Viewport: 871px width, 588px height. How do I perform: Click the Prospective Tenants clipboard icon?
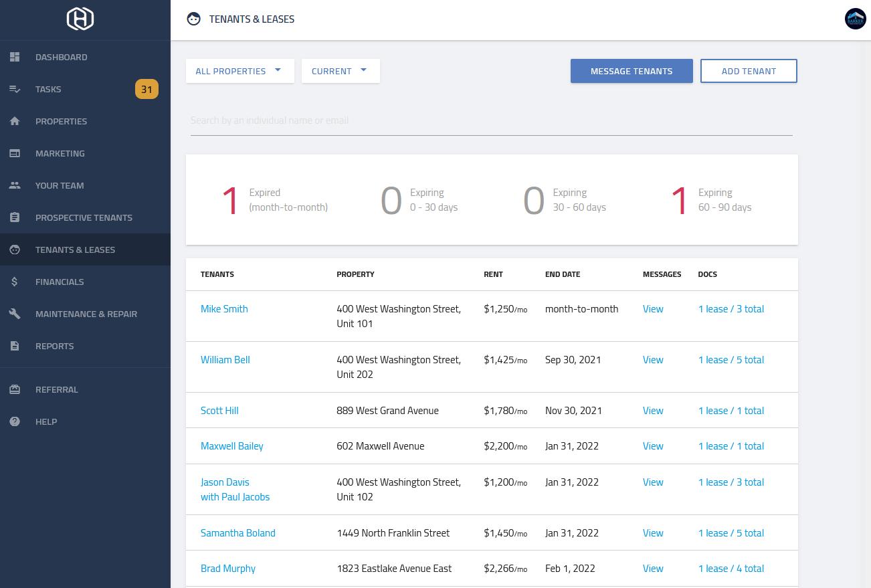click(15, 217)
